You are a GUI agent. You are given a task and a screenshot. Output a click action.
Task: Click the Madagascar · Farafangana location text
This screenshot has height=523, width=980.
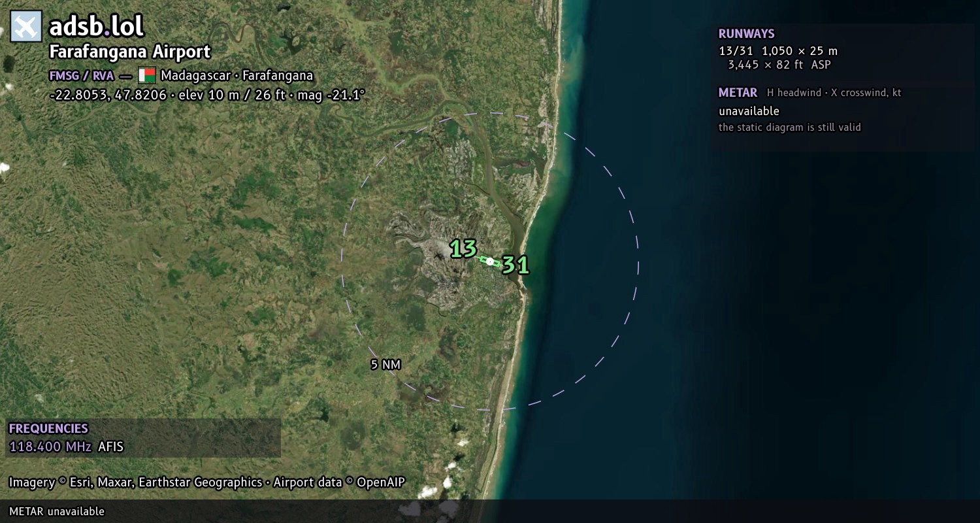pos(237,75)
